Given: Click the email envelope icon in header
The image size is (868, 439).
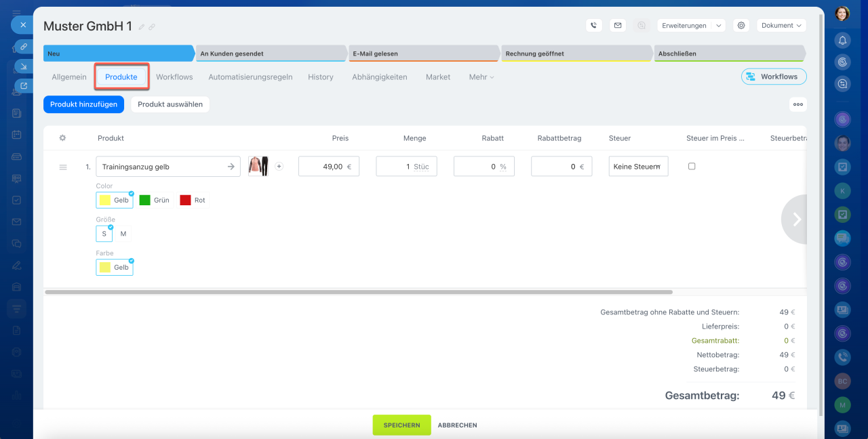Looking at the screenshot, I should coord(617,25).
